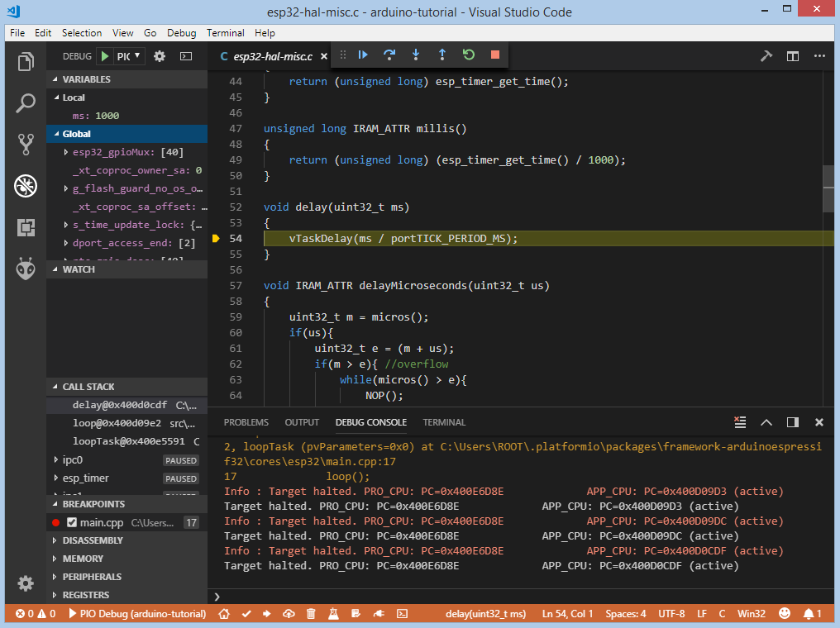Clear the debug console output
The height and width of the screenshot is (628, 840).
[x=740, y=422]
